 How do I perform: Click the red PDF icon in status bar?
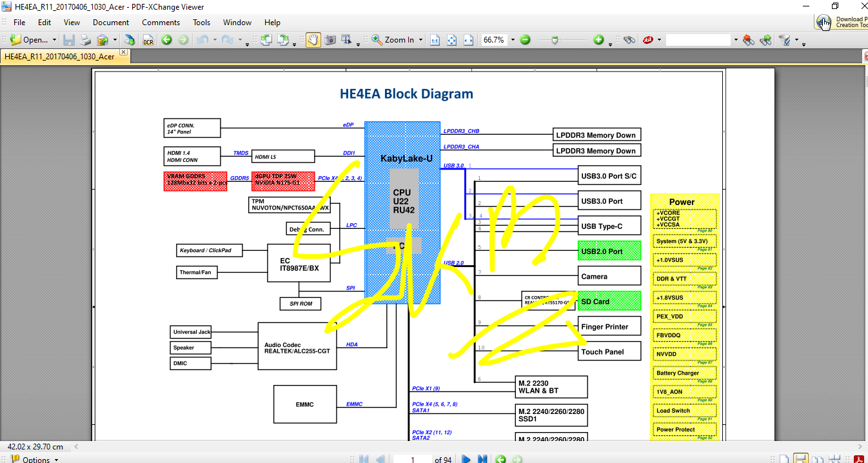[858, 459]
